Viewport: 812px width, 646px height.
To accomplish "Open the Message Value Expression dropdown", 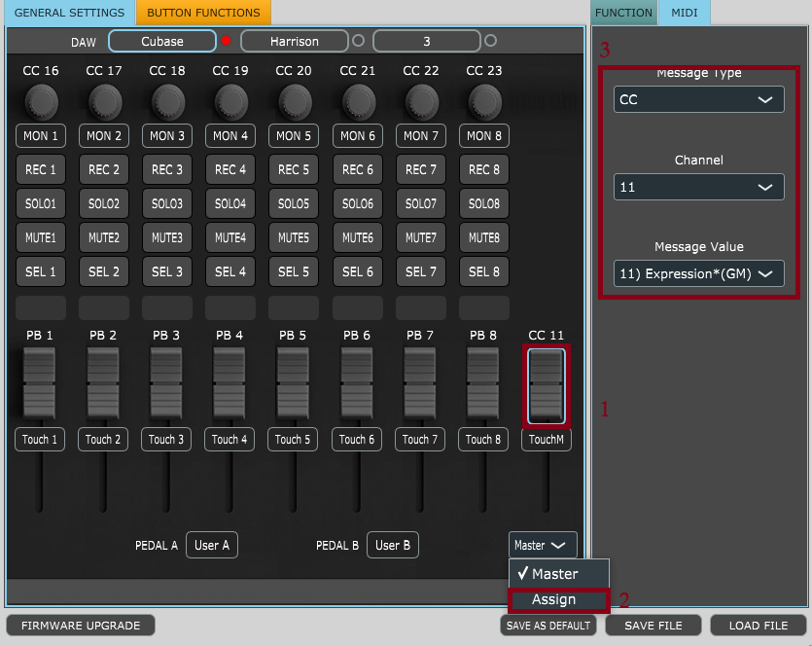I will click(x=698, y=273).
